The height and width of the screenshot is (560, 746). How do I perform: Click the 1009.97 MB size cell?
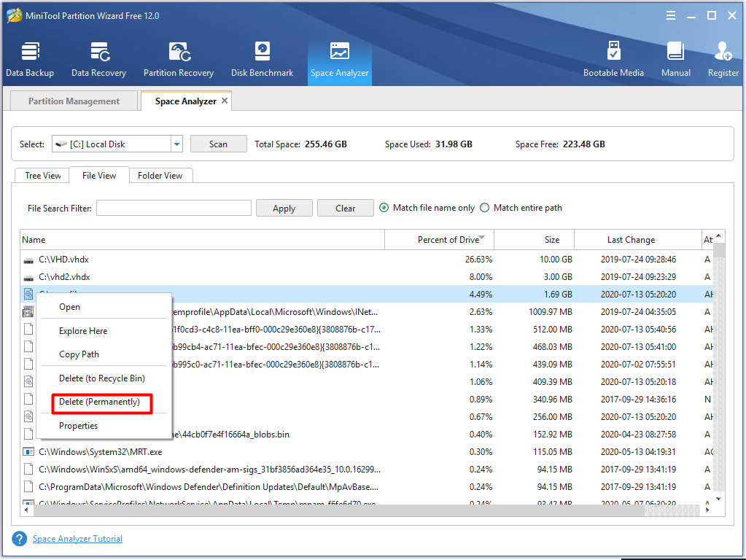(x=550, y=312)
